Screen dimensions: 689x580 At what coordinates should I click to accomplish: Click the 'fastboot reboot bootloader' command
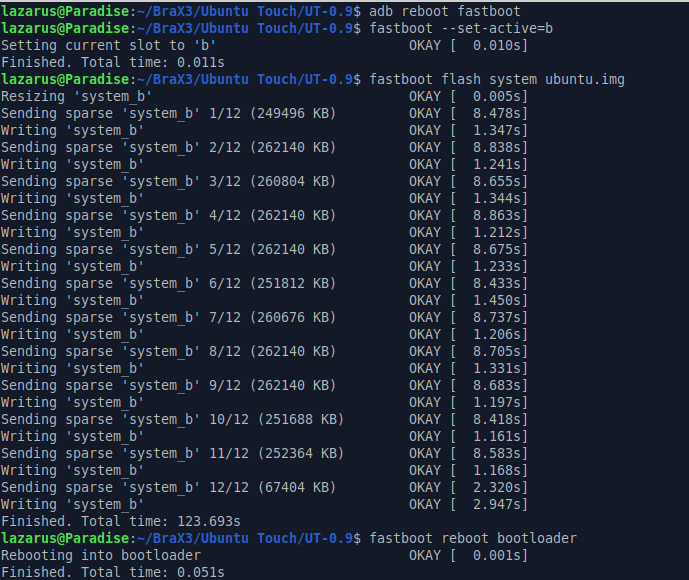pyautogui.click(x=473, y=538)
